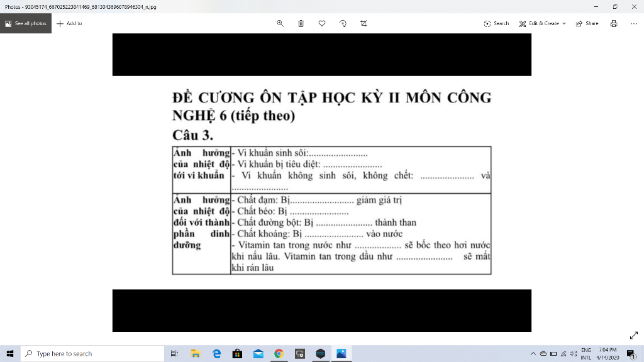The width and height of the screenshot is (644, 362).
Task: Enter full screen with diagonal arrows icon
Action: click(x=634, y=336)
